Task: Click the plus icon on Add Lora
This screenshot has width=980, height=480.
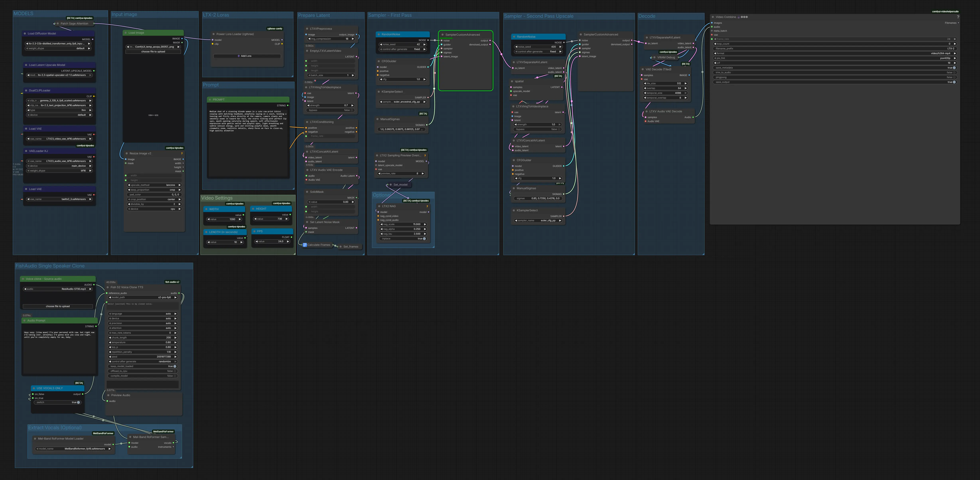Action: pyautogui.click(x=239, y=56)
